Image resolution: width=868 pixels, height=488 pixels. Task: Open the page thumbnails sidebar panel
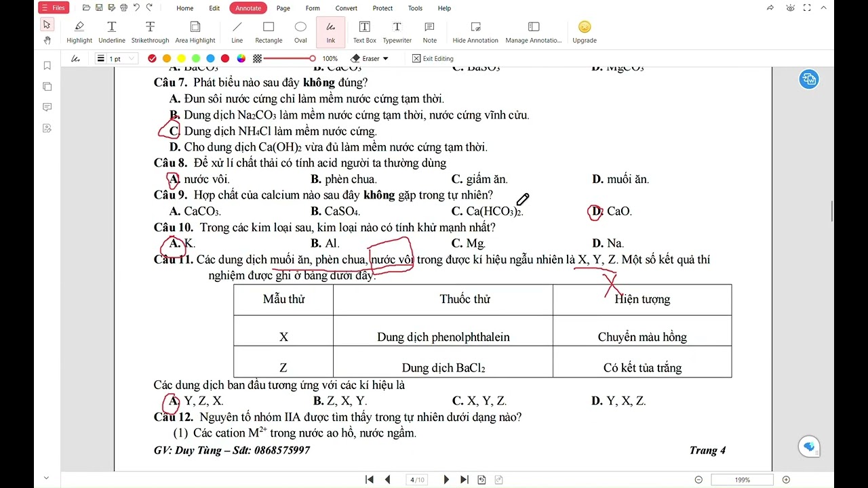pyautogui.click(x=47, y=87)
